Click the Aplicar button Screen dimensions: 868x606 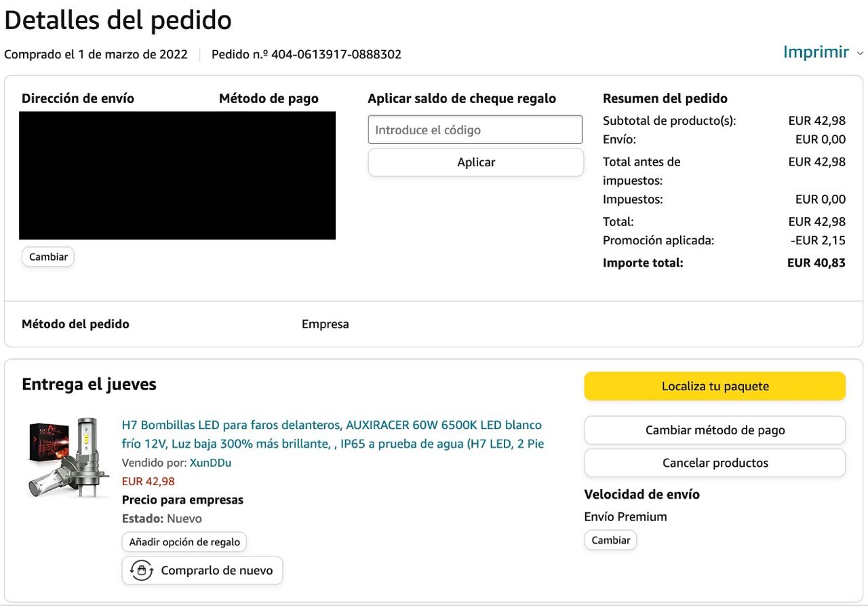click(x=476, y=162)
